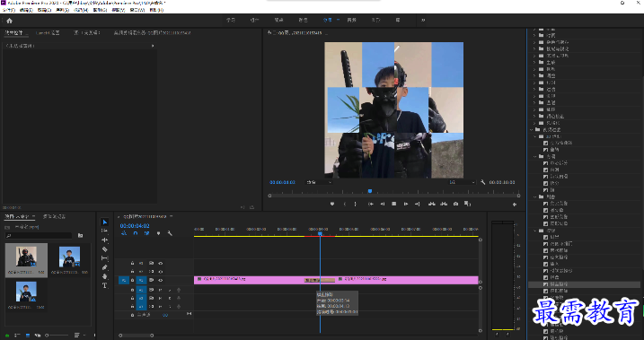Stop playback in Program monitor

pos(394,204)
